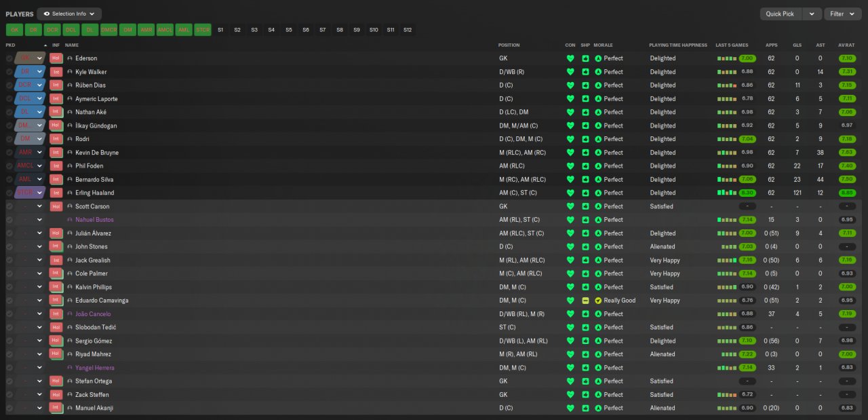Screen dimensions: 868x420
Task: Sort by the Playing Time Happiness header
Action: (678, 45)
